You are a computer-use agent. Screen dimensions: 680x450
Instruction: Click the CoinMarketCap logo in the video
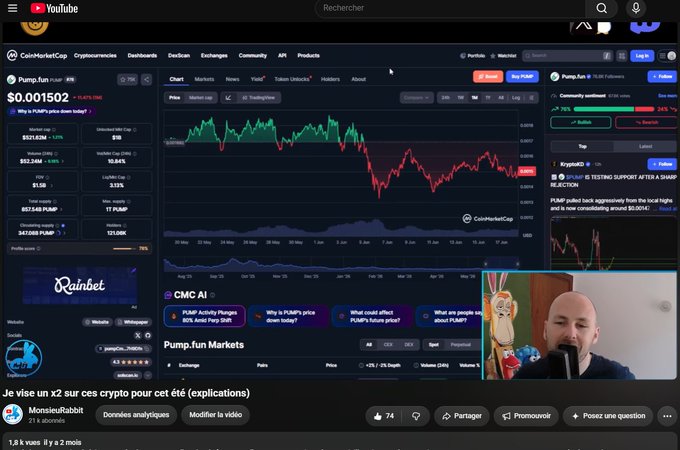[37, 55]
